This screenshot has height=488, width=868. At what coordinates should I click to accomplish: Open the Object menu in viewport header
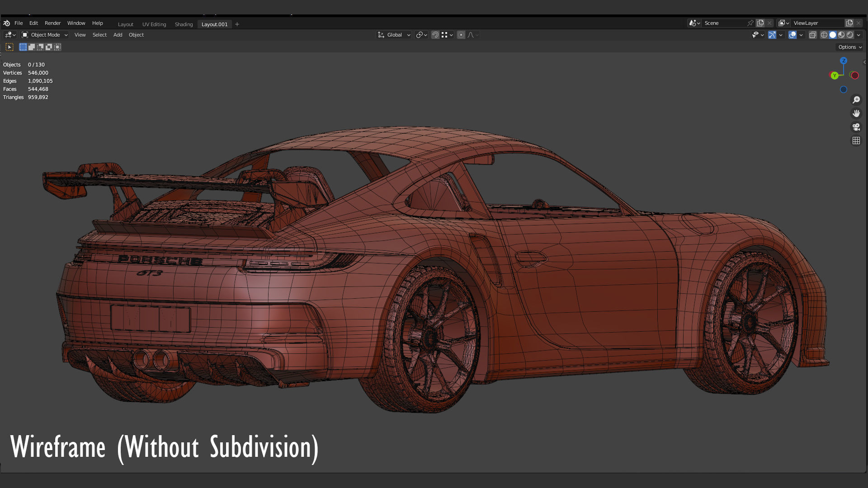136,35
